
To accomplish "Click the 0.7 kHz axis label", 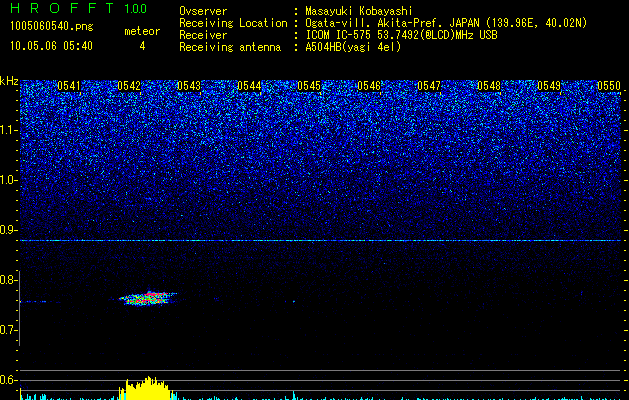I will click(x=9, y=330).
